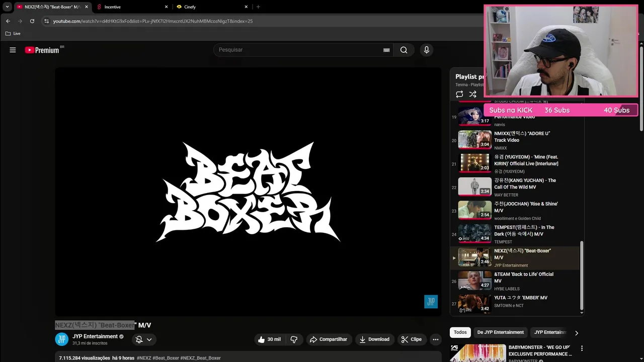Reload the page with the refresh icon
The width and height of the screenshot is (644, 362).
click(x=32, y=21)
